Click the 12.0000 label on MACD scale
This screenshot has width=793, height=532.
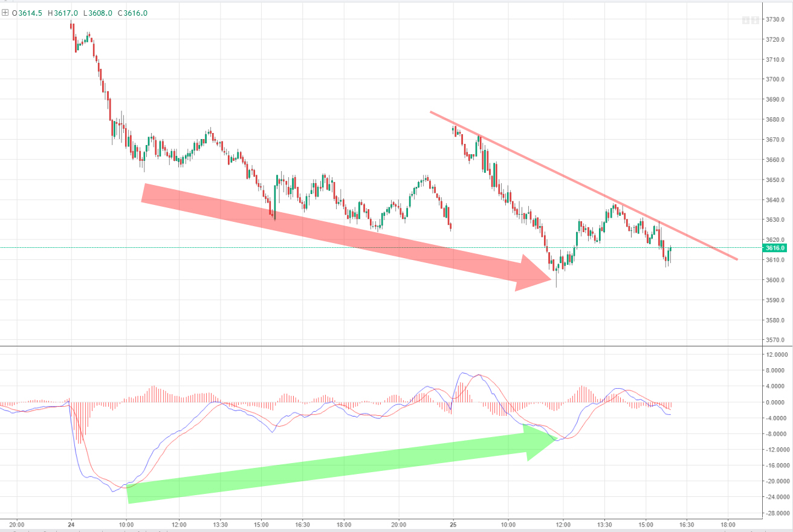[776, 355]
